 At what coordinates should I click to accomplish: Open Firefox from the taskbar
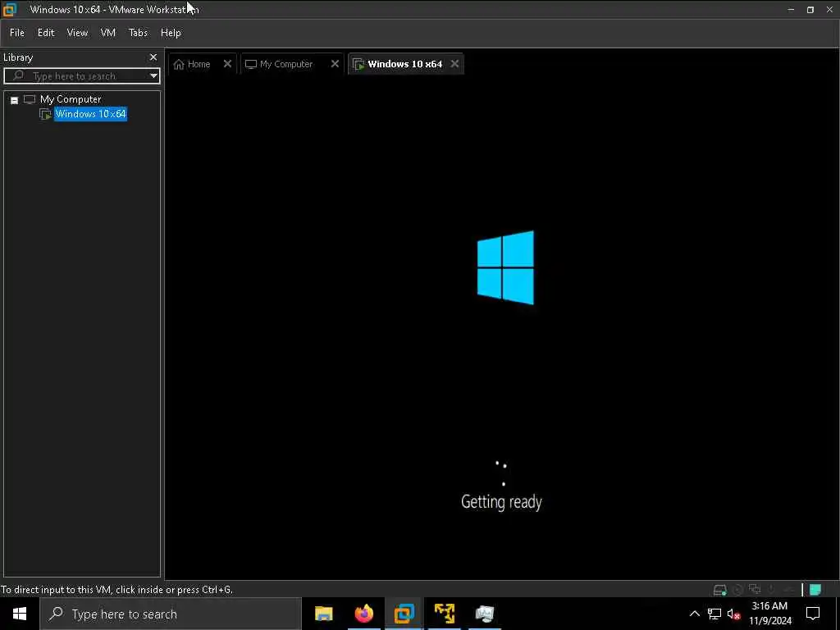coord(363,614)
